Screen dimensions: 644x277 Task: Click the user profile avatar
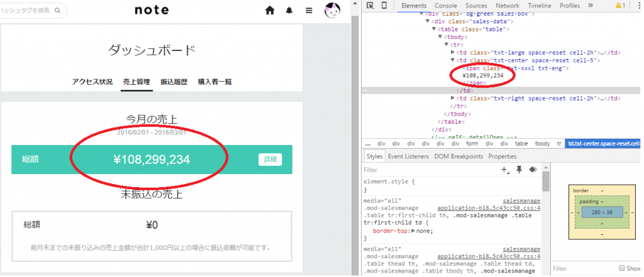click(x=333, y=10)
